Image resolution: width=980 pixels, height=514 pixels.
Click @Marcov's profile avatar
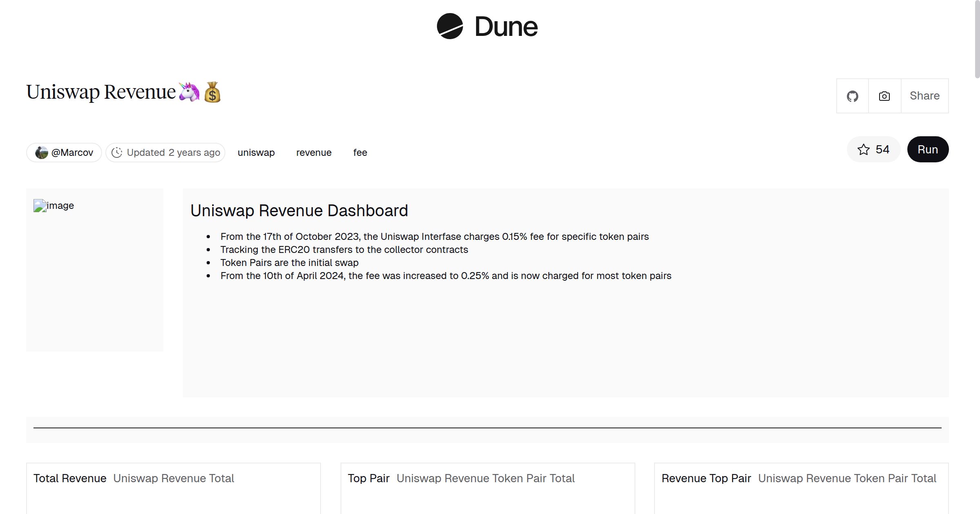42,152
